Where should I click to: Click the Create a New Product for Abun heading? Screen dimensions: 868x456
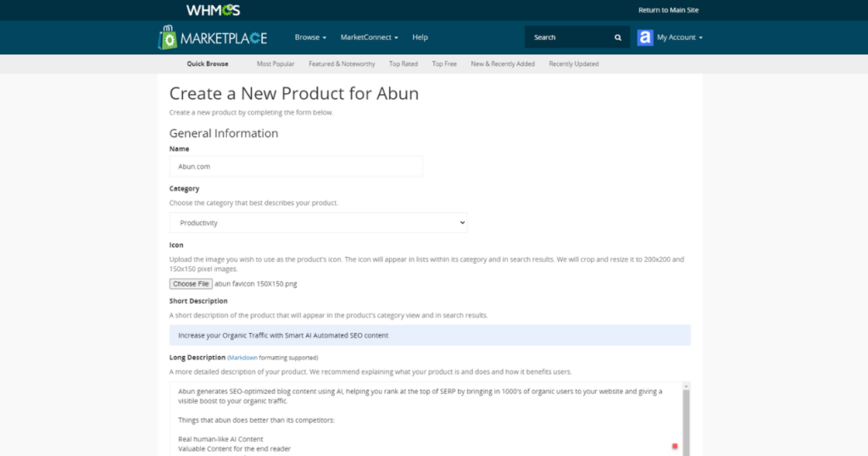(294, 93)
